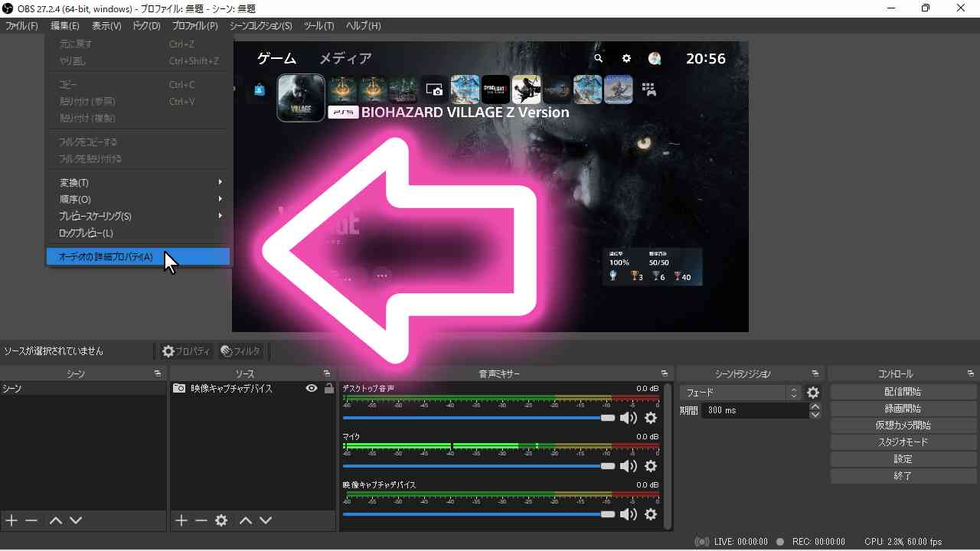Click the camera icon of 映像キャプチャデバイス source

pos(178,389)
